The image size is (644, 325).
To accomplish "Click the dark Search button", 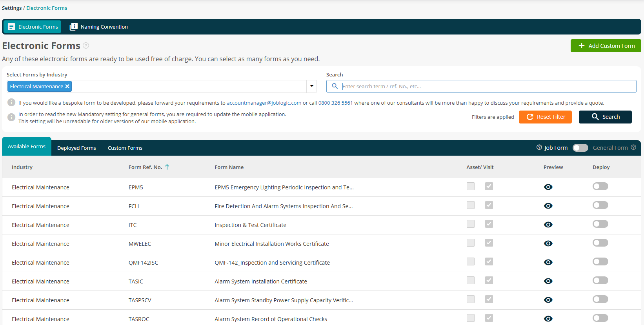I will pos(605,117).
